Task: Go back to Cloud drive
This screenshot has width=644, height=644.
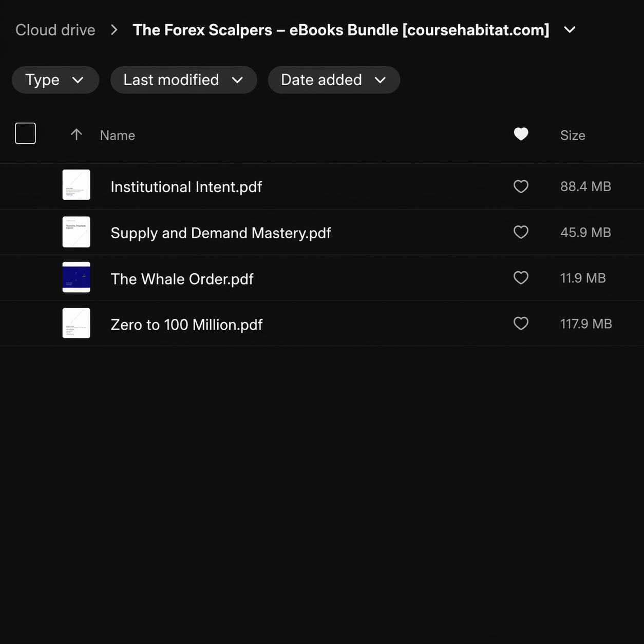Action: coord(55,30)
